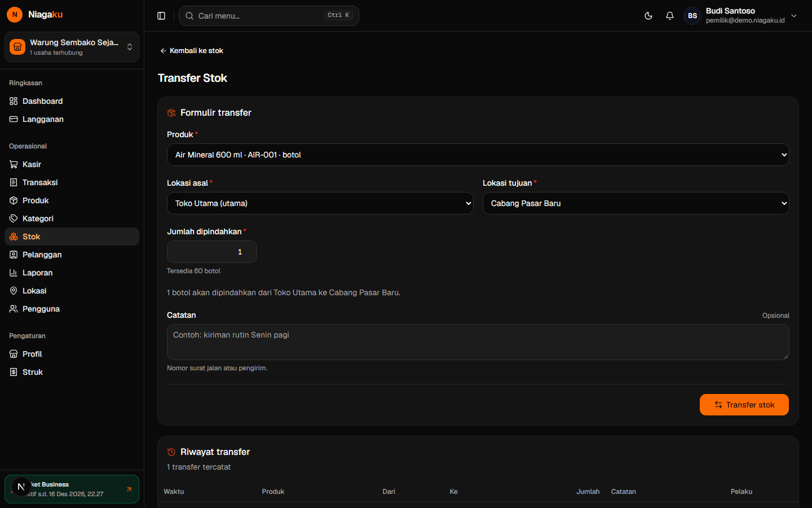Screen dimensions: 812x508
Task: Focus the Cari menu search box
Action: point(268,16)
